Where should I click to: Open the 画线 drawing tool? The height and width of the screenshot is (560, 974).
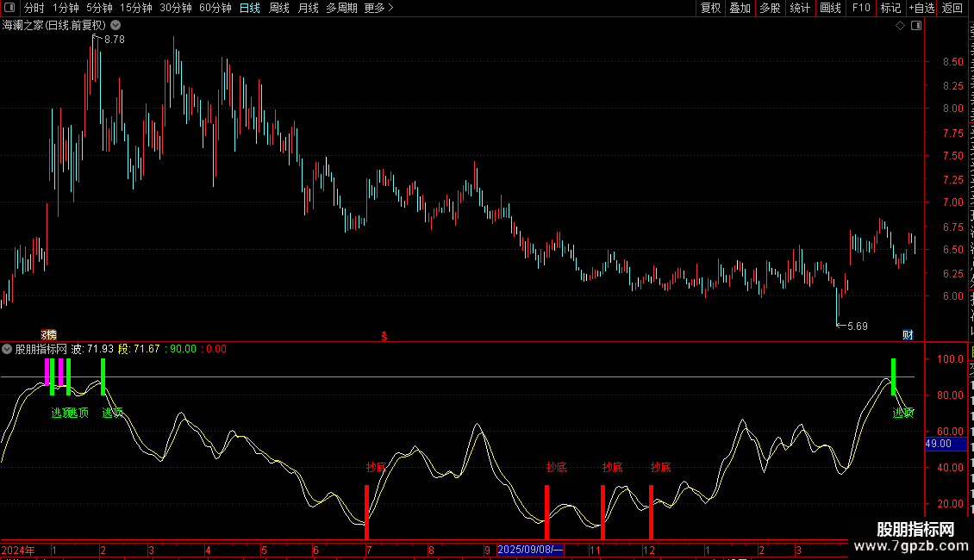[x=830, y=8]
